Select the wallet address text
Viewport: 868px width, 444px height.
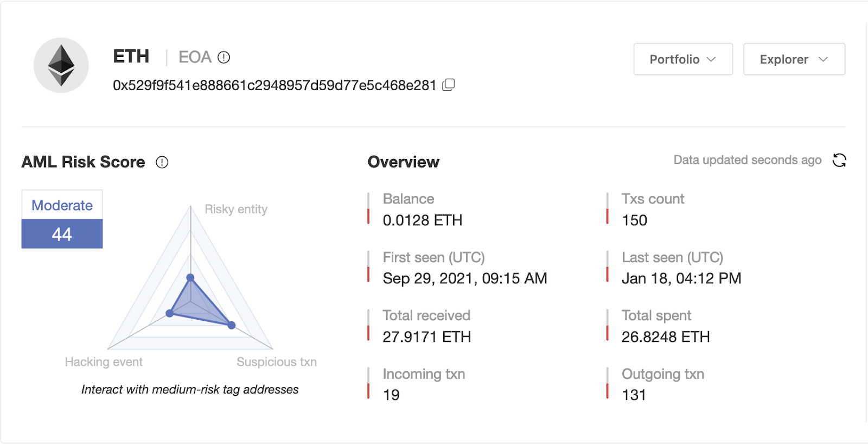[x=275, y=85]
